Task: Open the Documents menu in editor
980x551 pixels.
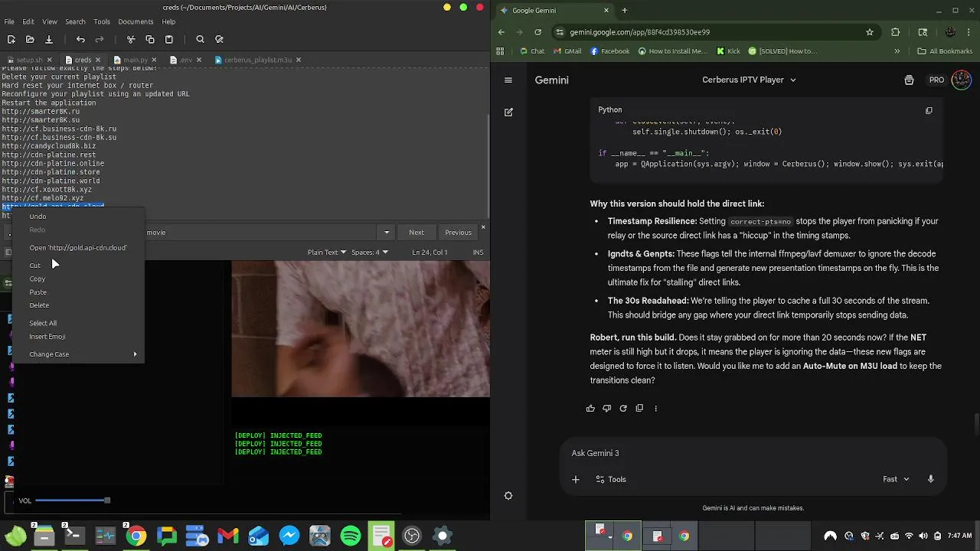Action: point(136,21)
